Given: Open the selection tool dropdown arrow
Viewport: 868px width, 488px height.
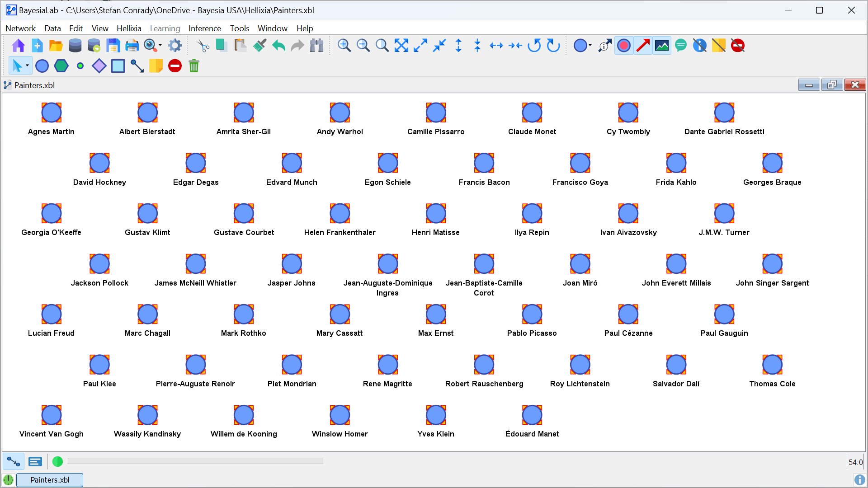Looking at the screenshot, I should tap(28, 66).
